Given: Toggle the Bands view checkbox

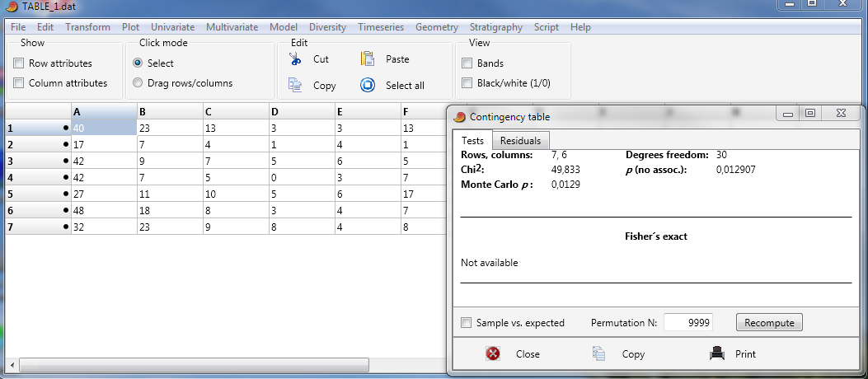Looking at the screenshot, I should click(467, 63).
